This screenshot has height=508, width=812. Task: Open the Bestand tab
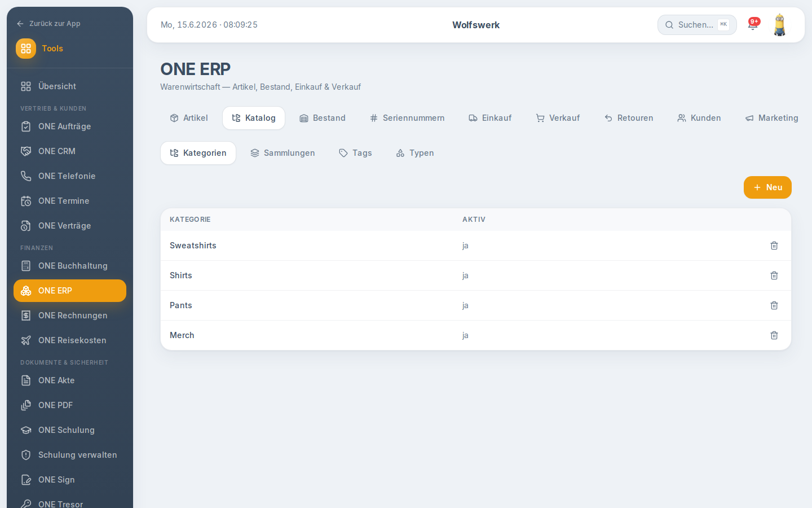click(323, 118)
